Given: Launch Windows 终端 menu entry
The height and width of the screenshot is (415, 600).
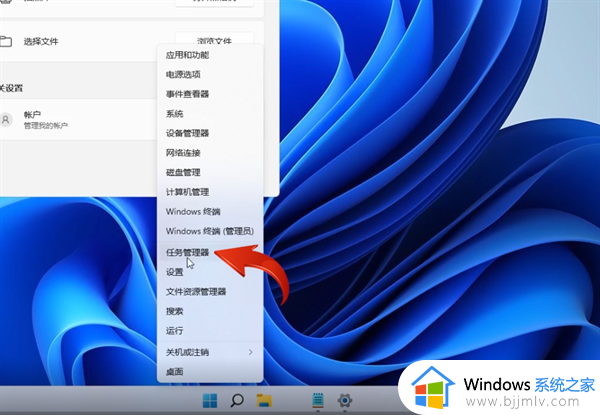Looking at the screenshot, I should click(210, 212).
